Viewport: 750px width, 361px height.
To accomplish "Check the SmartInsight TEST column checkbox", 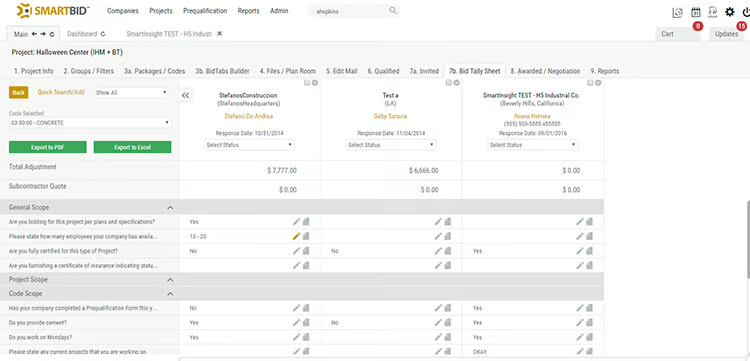I will (x=590, y=83).
